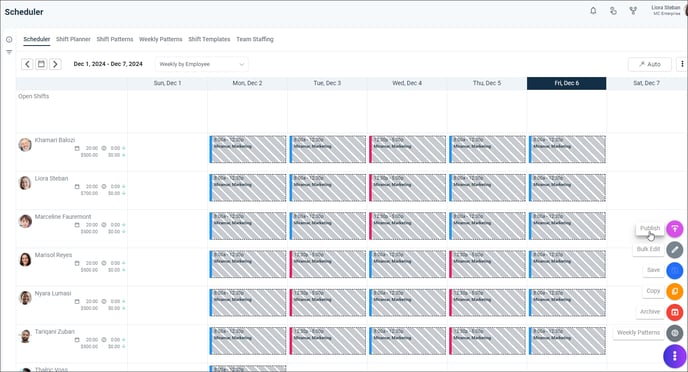Click the Bulk Edit label button
The image size is (688, 372).
tap(648, 249)
